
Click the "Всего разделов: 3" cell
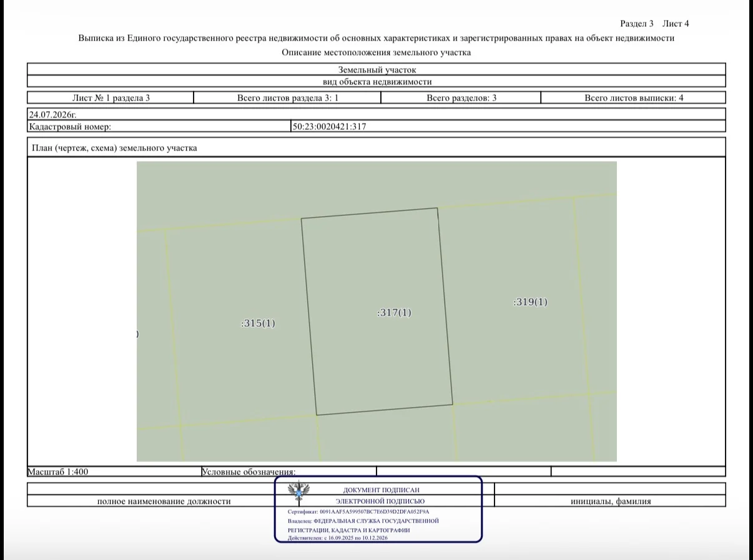tap(461, 97)
